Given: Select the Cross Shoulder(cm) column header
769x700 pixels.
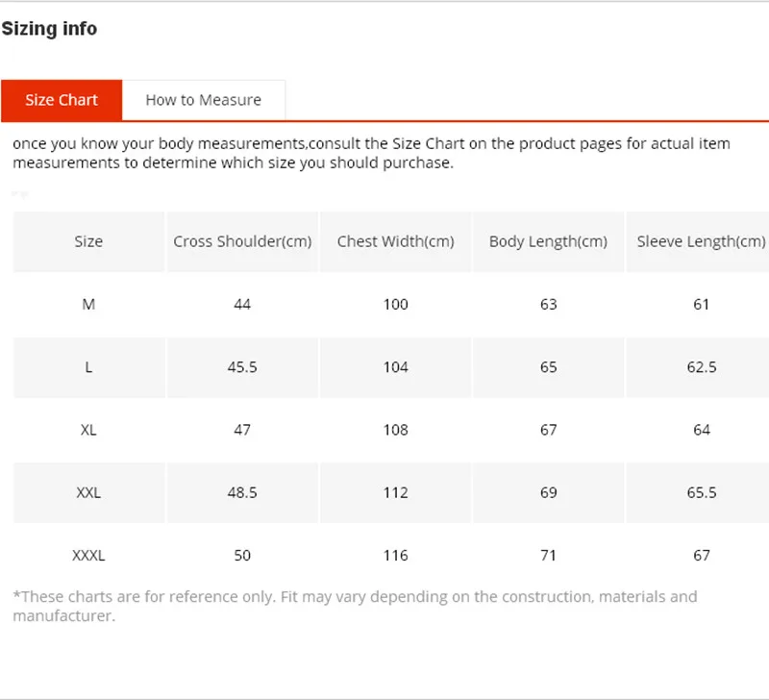Looking at the screenshot, I should click(242, 241).
